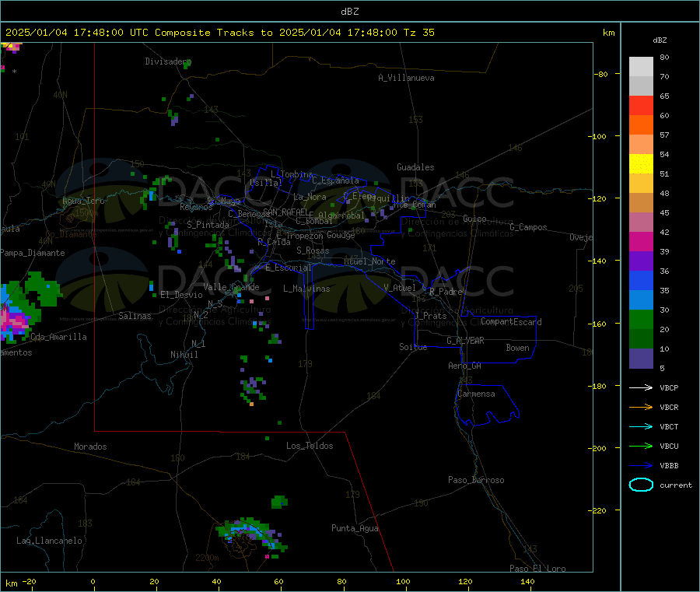The image size is (700, 592).
Task: Click the orange VBCR arrow legend icon
Action: tap(641, 407)
